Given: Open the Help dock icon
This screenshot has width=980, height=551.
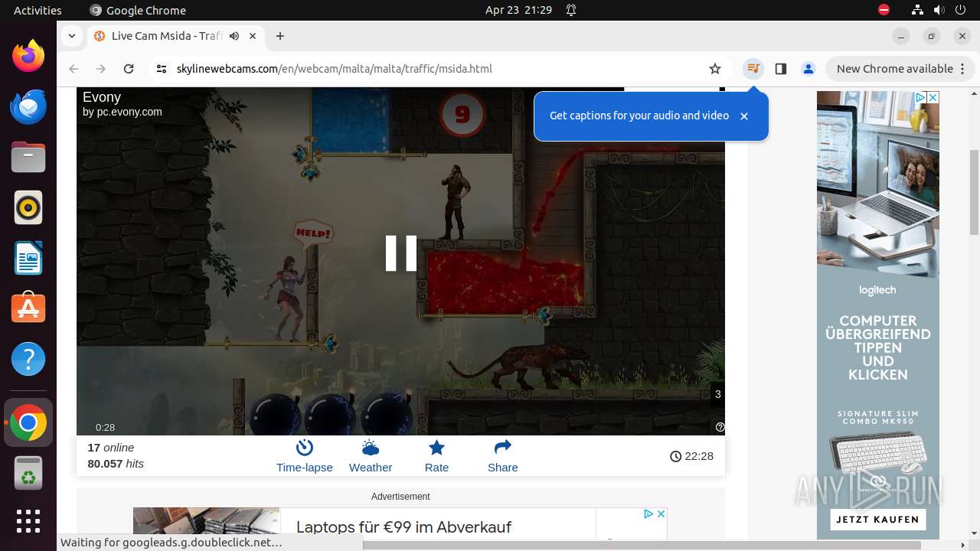Looking at the screenshot, I should (28, 359).
